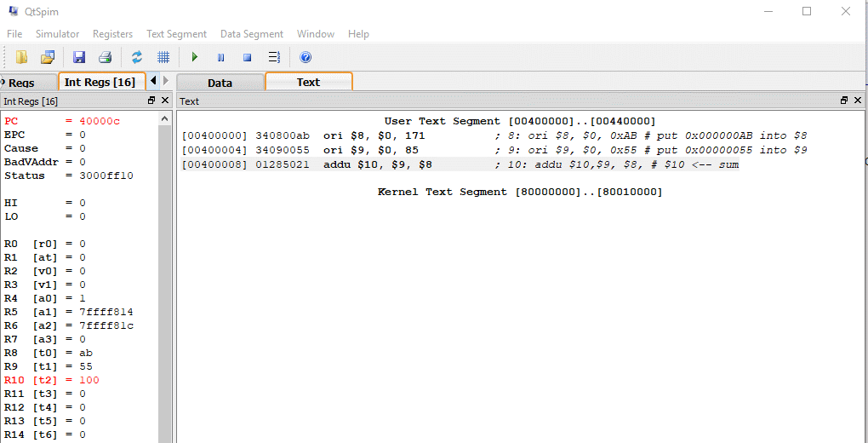The height and width of the screenshot is (443, 868).
Task: Open the Data Segment menu
Action: (x=251, y=34)
